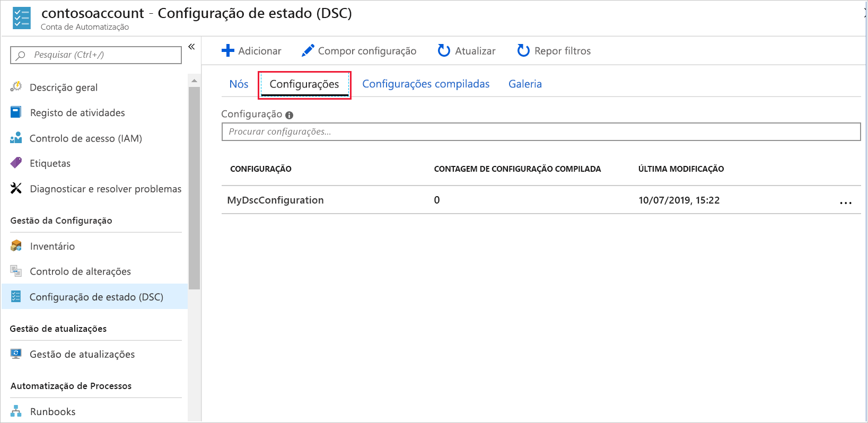Click the Runbooks icon
Screen dimensions: 868x423
click(x=16, y=411)
